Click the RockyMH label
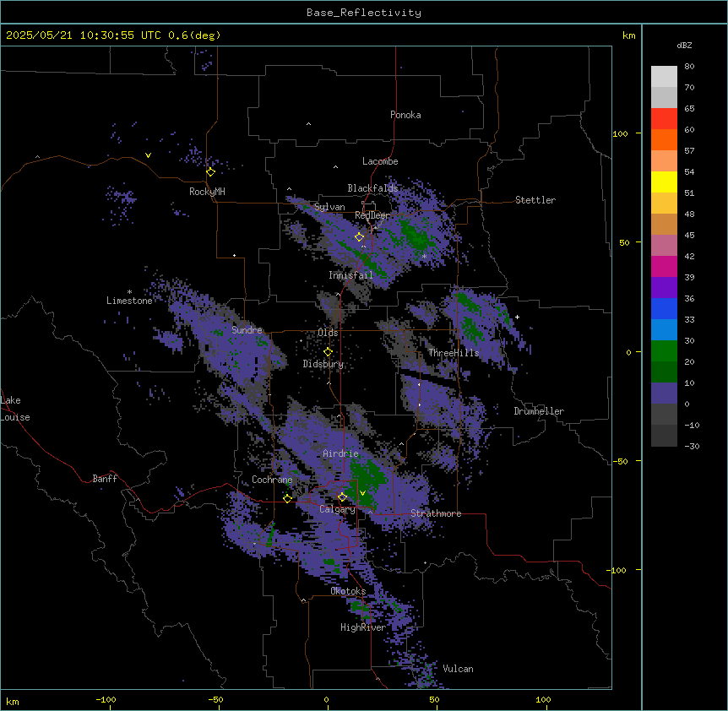This screenshot has width=728, height=711. pyautogui.click(x=207, y=192)
